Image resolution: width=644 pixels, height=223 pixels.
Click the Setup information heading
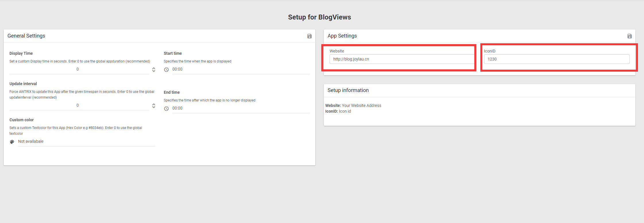coord(348,90)
